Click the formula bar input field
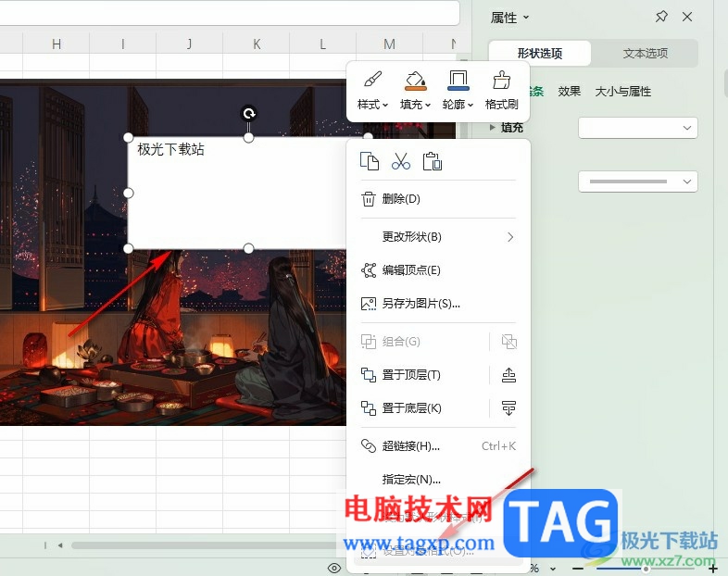 tap(230, 12)
